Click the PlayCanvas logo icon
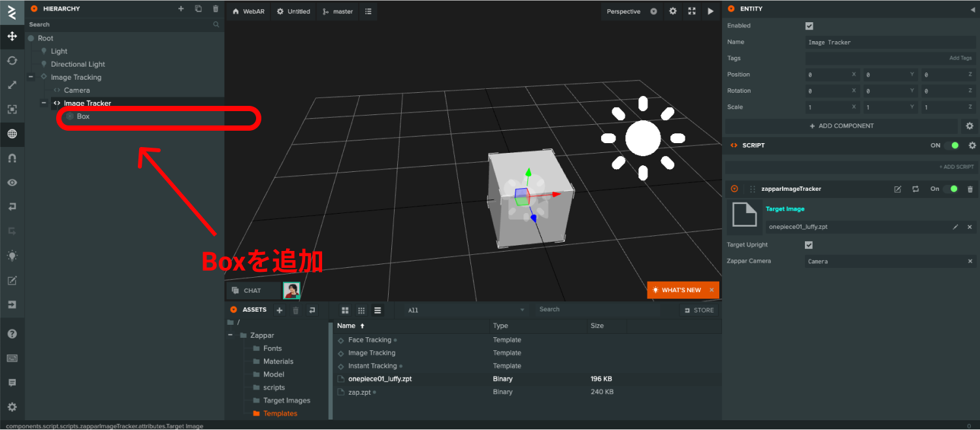This screenshot has height=430, width=980. [x=12, y=12]
